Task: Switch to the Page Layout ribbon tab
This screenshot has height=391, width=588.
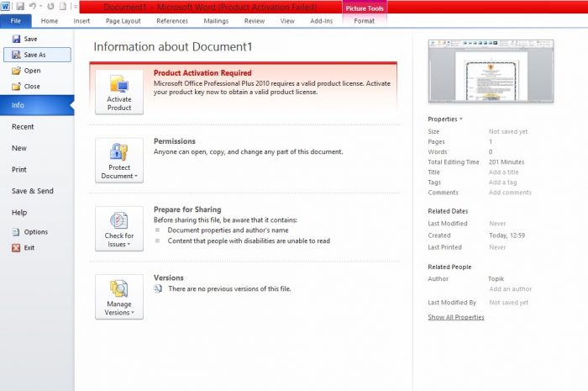Action: coord(123,20)
